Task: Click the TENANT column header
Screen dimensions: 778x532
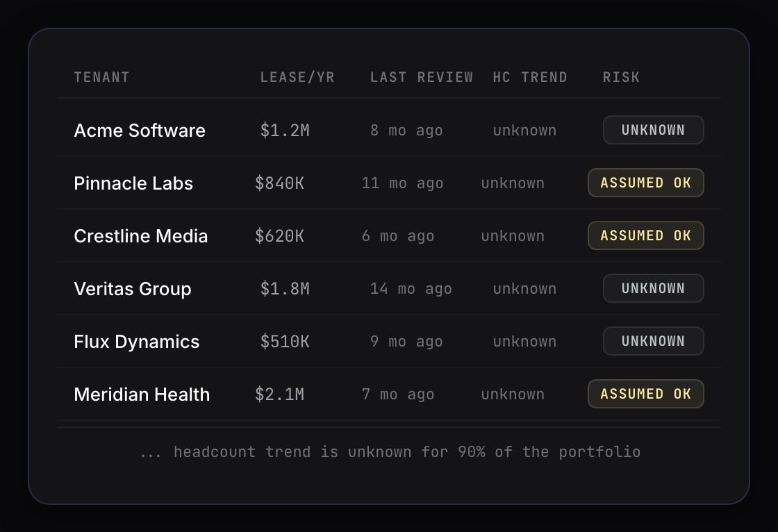Action: tap(101, 77)
